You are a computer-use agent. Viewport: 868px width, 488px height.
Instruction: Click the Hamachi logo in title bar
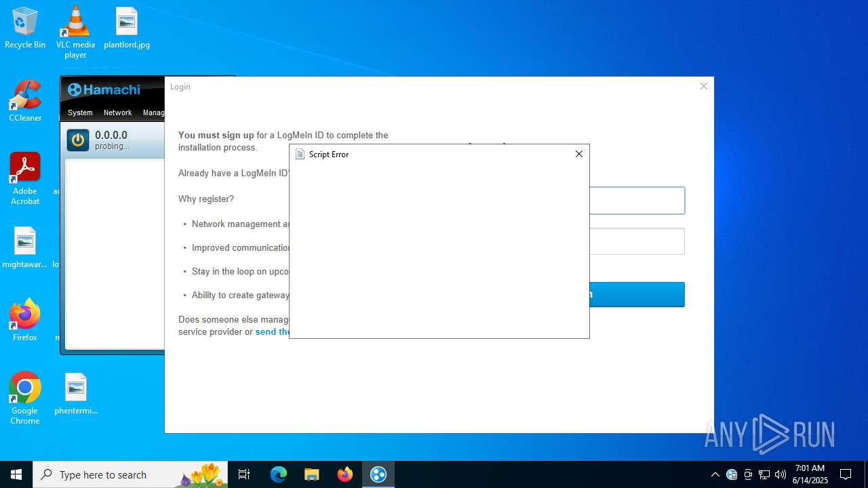tap(104, 89)
